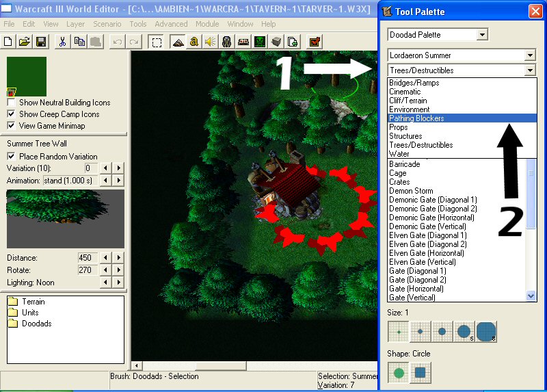Open the Advanced menu
Viewport: 547px width, 392px height.
click(x=171, y=24)
